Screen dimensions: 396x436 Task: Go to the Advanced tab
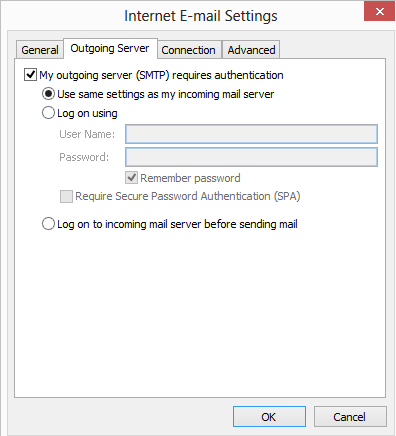[x=251, y=50]
